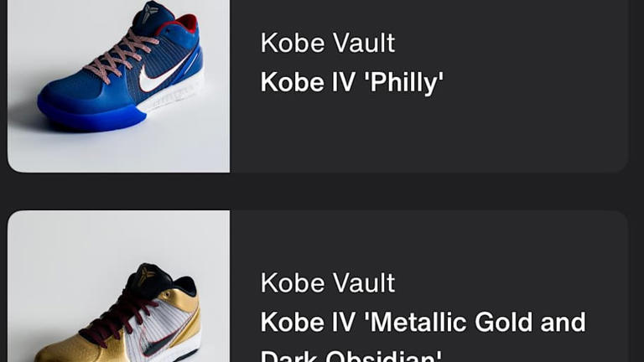This screenshot has width=644, height=362.
Task: Click the Kobe Vault label above Metallic Gold
Action: click(328, 282)
